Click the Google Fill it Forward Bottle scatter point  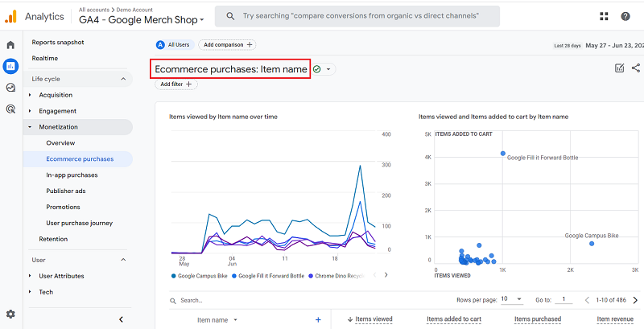pos(502,154)
